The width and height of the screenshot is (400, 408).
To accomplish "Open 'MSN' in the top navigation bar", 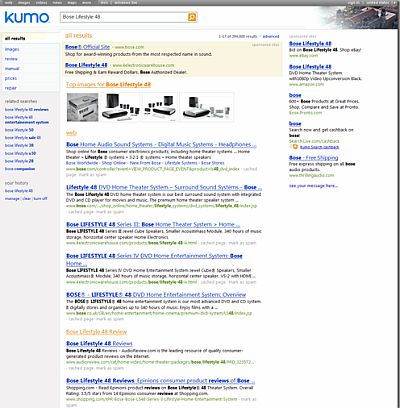I will (104, 3).
